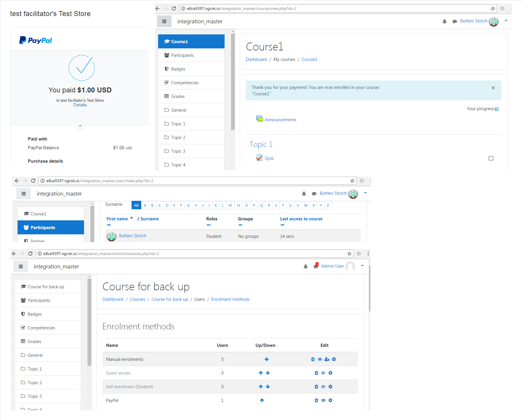Open Butters Stotch participant profile
Screen dimensions: 523x420
point(132,236)
